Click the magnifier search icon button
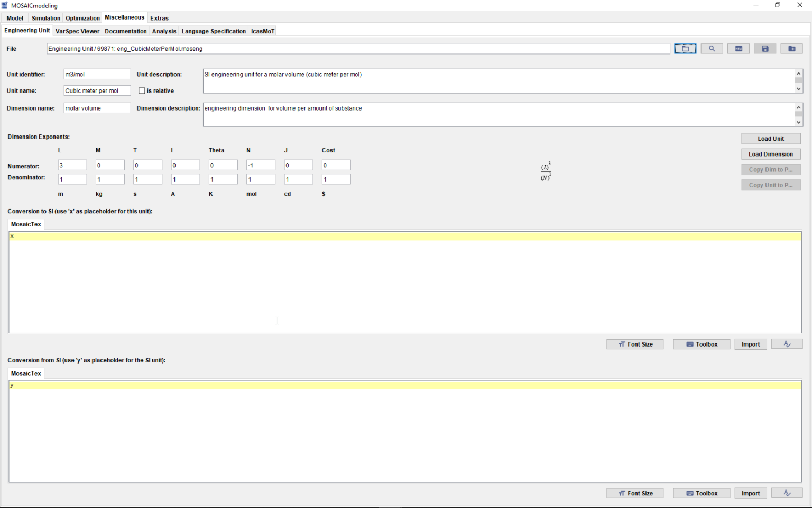Viewport: 812px width, 508px height. tap(712, 49)
